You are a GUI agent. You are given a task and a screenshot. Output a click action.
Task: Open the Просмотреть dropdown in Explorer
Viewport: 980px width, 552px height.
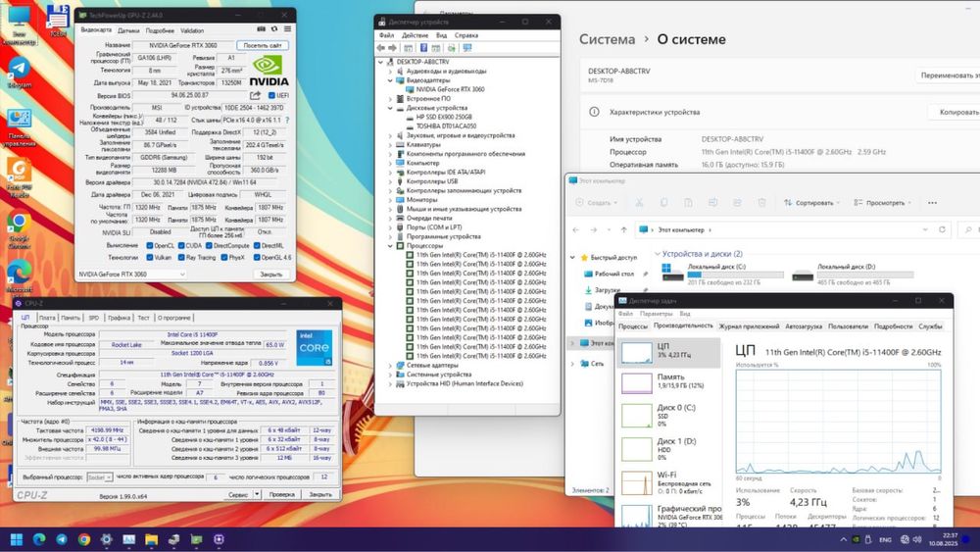coord(883,203)
